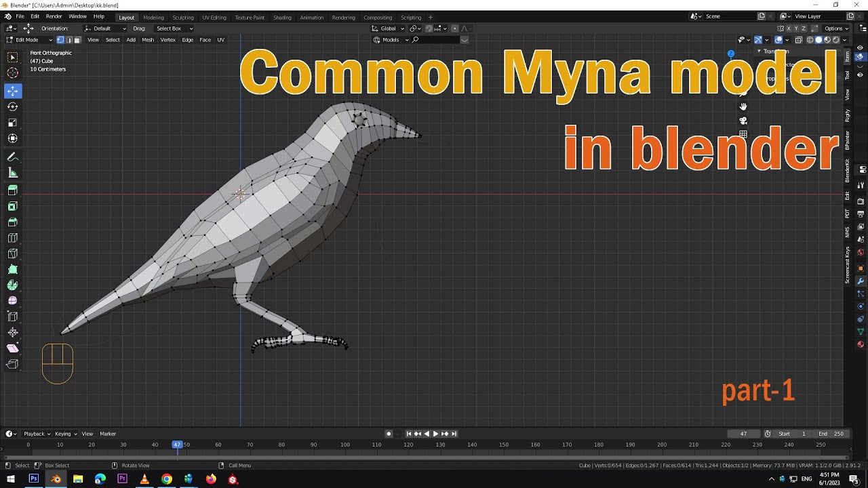Activate the Move tool
Image resolution: width=868 pixels, height=488 pixels.
[12, 91]
